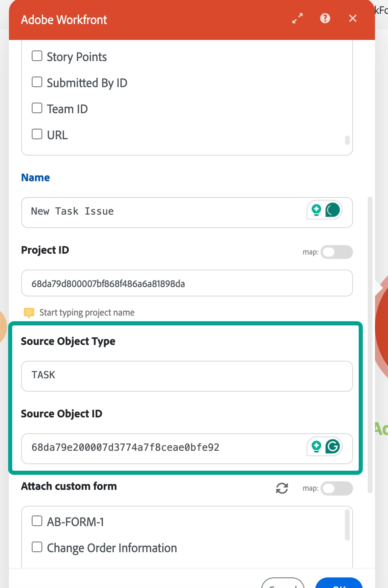The width and height of the screenshot is (388, 588).
Task: Check the Submitted By ID checkbox
Action: pyautogui.click(x=37, y=82)
